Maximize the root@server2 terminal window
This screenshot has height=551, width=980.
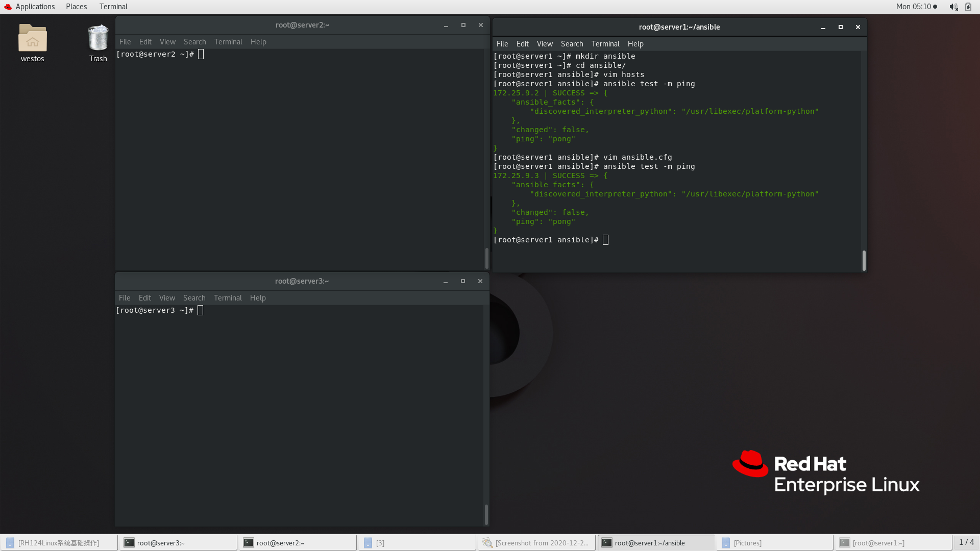[463, 25]
